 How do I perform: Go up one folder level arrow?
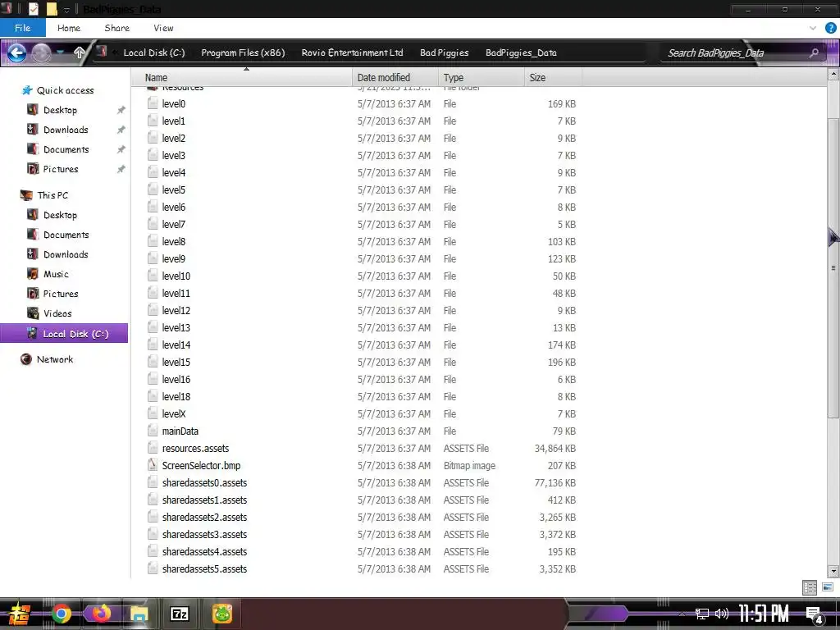tap(80, 52)
